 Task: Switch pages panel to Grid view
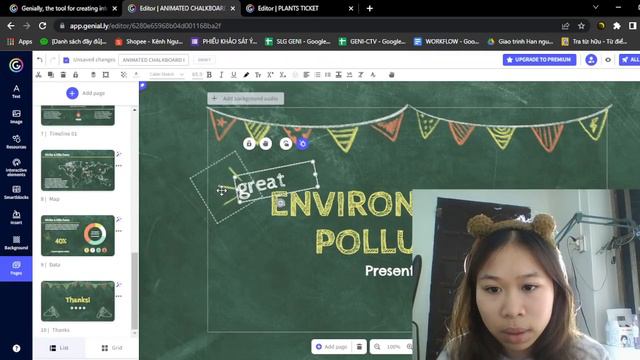point(112,348)
